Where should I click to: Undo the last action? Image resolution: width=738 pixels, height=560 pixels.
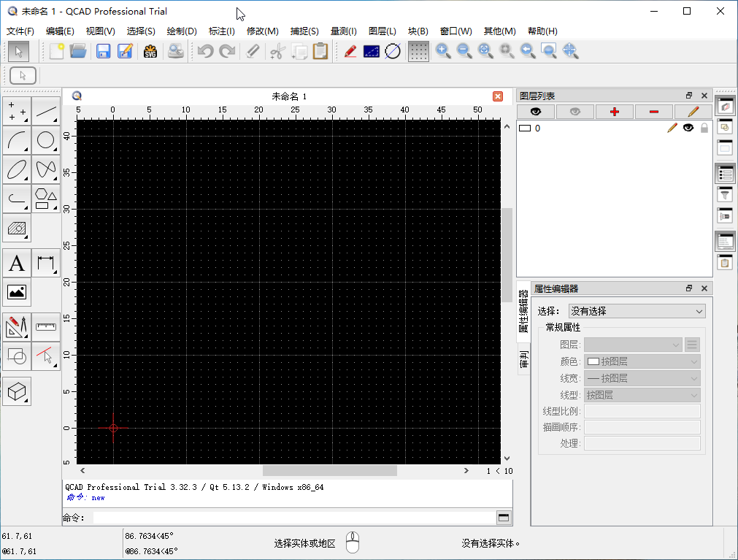[x=205, y=51]
